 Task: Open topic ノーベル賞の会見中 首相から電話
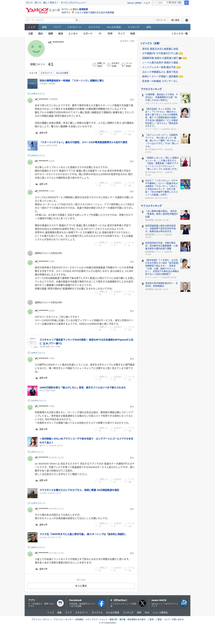point(160,63)
